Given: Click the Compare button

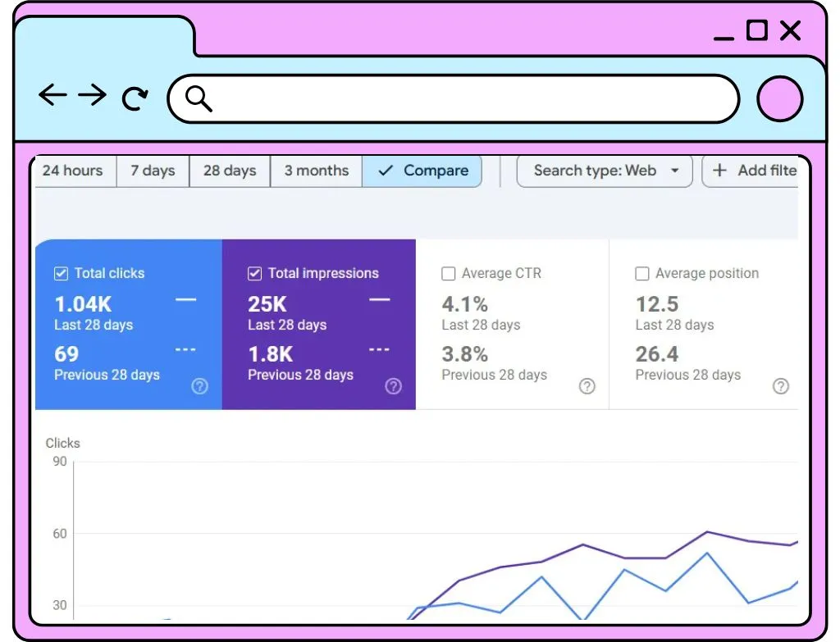Looking at the screenshot, I should [422, 171].
